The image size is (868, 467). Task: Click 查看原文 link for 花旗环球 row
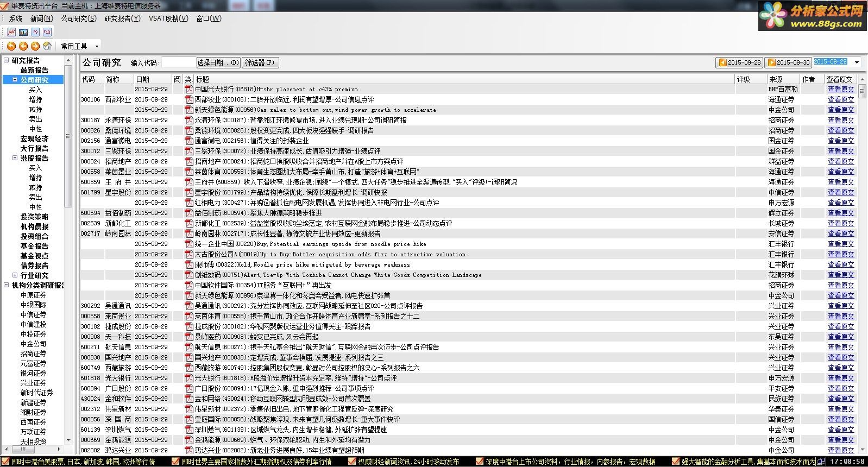pyautogui.click(x=841, y=275)
